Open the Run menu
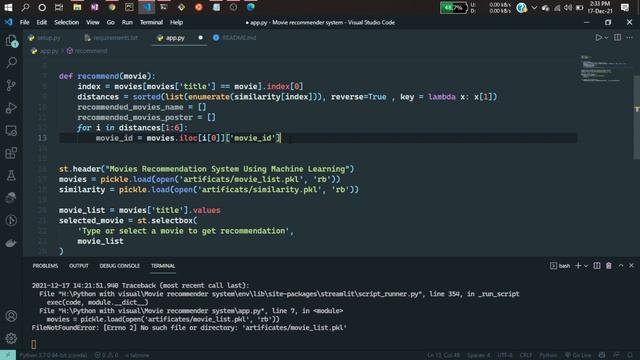Image resolution: width=640 pixels, height=360 pixels. (x=127, y=22)
